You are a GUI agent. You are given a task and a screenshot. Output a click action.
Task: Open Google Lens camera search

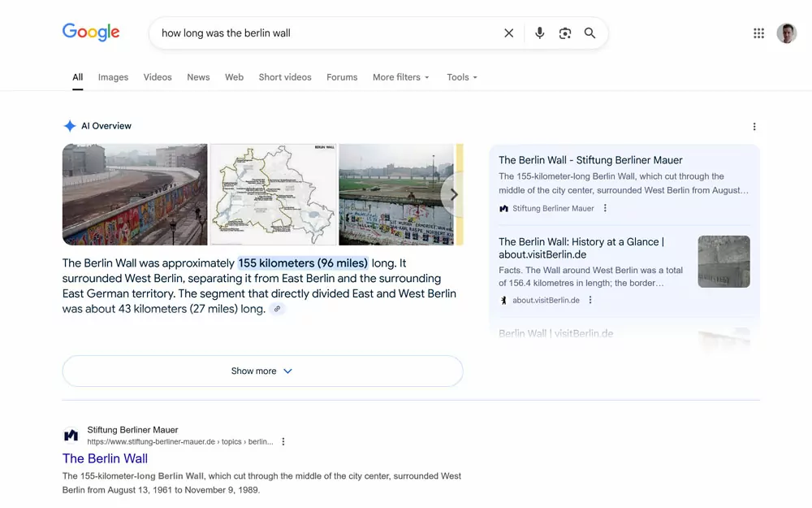(x=564, y=33)
